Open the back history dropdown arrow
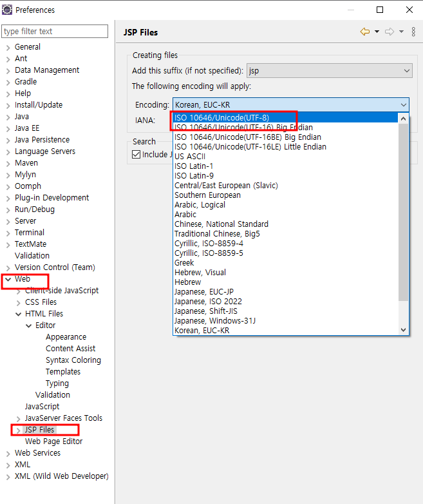Viewport: 423px width, 504px height. point(377,32)
